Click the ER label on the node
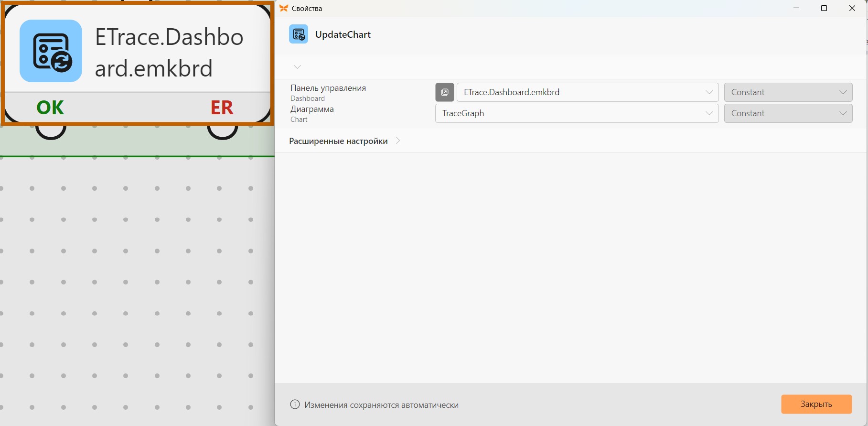 click(x=222, y=108)
